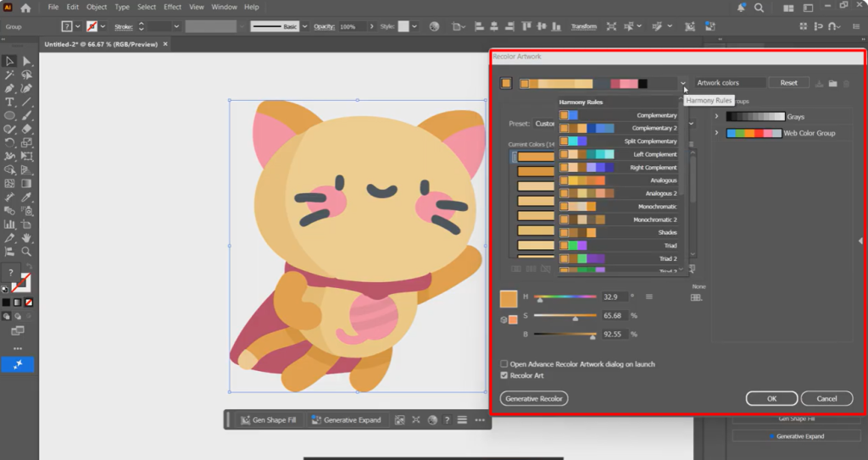Select the Ellipse tool
This screenshot has width=868, height=460.
tap(9, 116)
